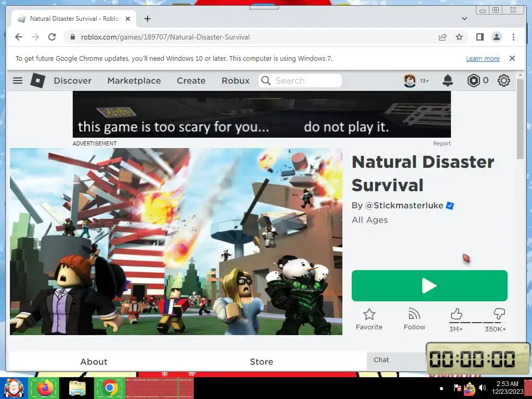Image resolution: width=532 pixels, height=399 pixels.
Task: Click the green Play button
Action: click(x=429, y=286)
